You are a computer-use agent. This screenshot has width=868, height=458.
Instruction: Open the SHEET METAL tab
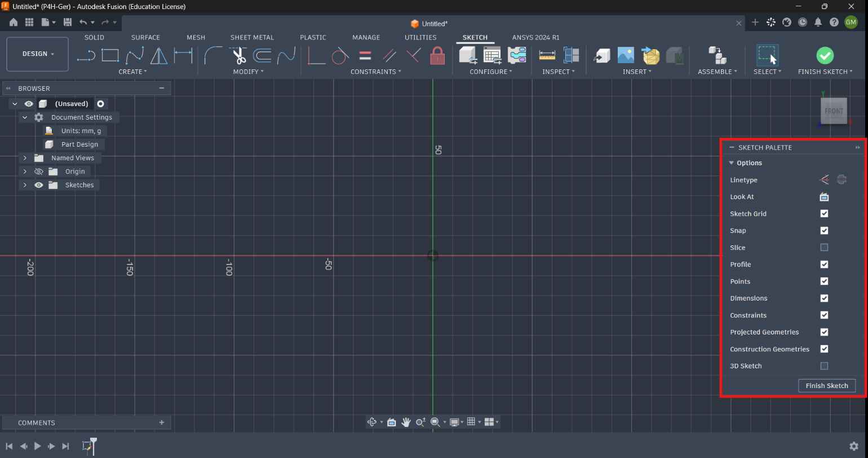click(252, 37)
